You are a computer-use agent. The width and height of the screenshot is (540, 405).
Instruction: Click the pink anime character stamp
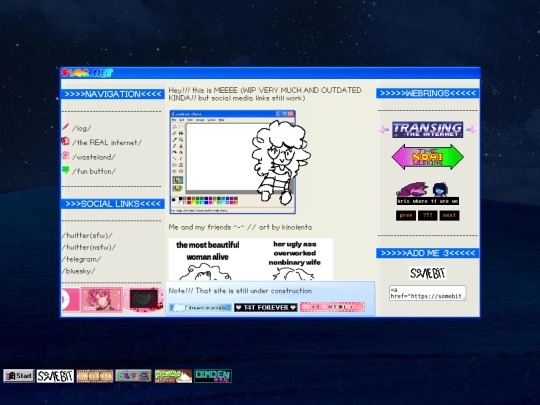pyautogui.click(x=102, y=299)
